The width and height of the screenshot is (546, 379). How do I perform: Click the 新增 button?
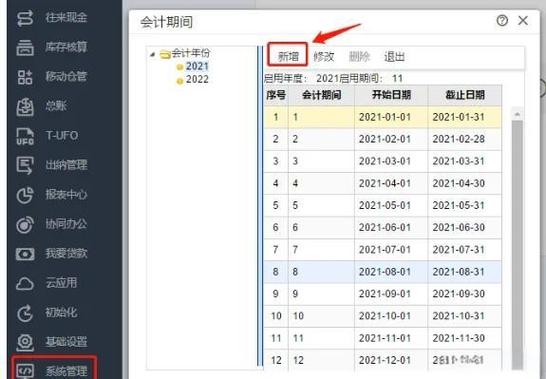(288, 56)
